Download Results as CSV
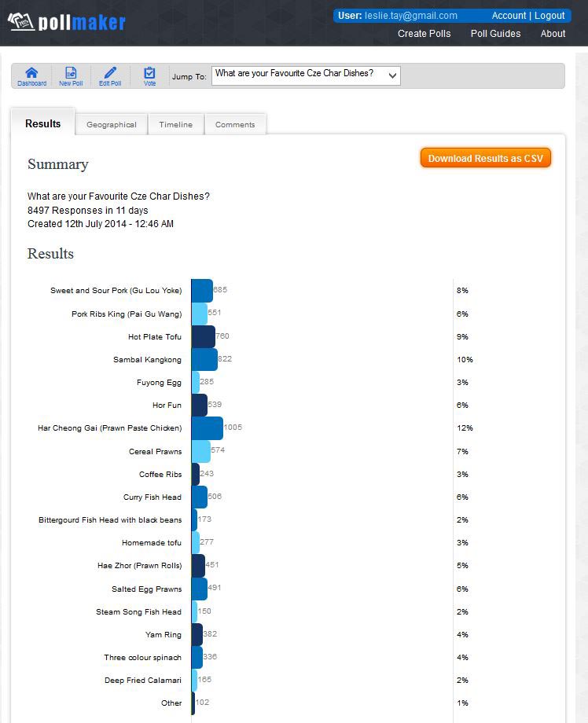 (x=486, y=158)
